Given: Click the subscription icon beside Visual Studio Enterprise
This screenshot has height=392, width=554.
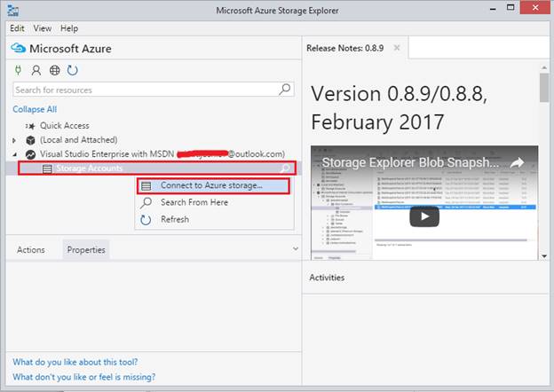Looking at the screenshot, I should (x=31, y=154).
